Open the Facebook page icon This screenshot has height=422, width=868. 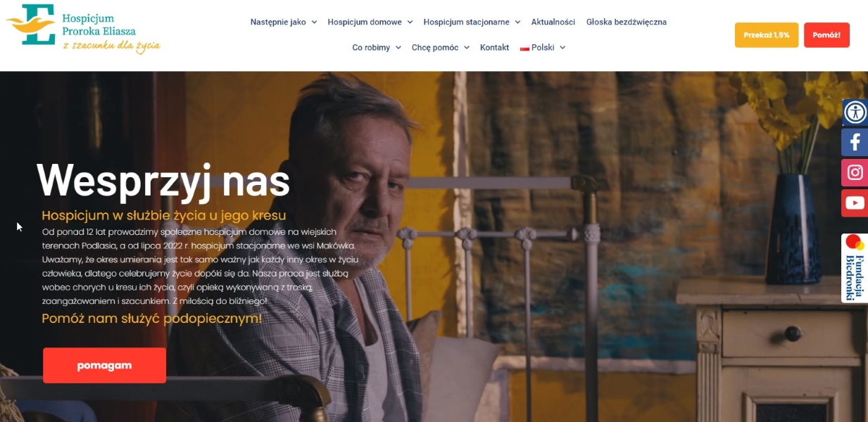(855, 142)
